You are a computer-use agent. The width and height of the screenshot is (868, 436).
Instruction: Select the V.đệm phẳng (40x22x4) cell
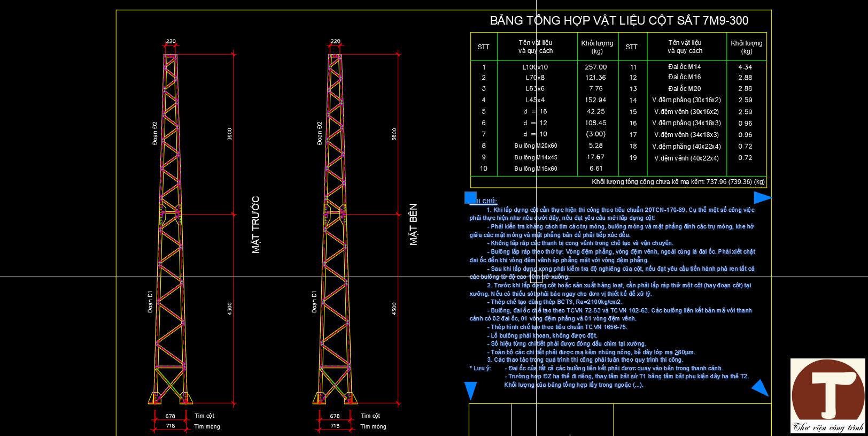click(x=687, y=147)
